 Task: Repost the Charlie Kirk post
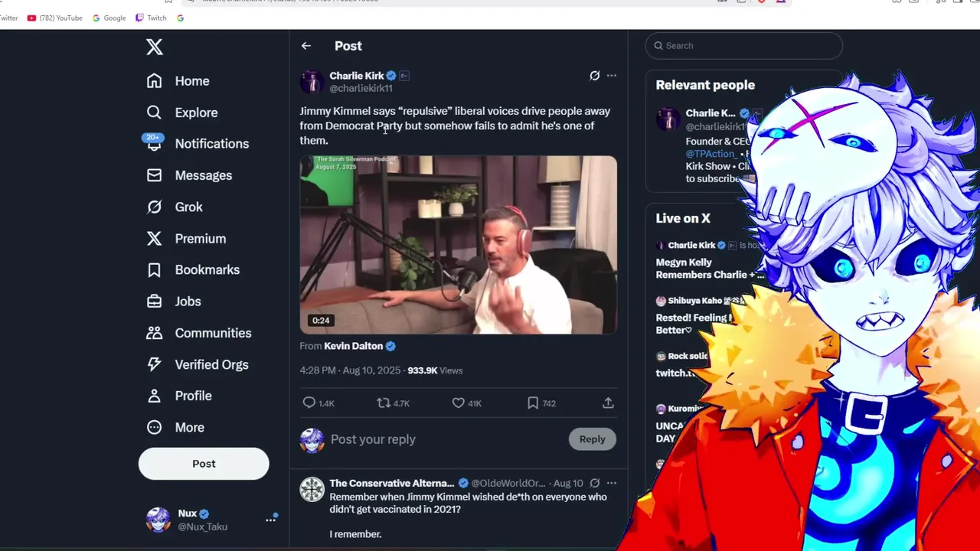[384, 403]
